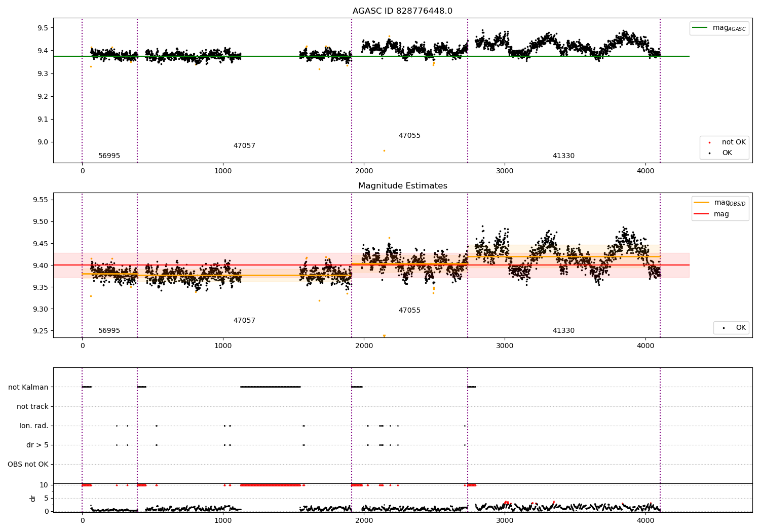Image resolution: width=760 pixels, height=532 pixels.
Task: Click the label 47057 in the Magnitude Estimates plot
Action: pyautogui.click(x=244, y=321)
